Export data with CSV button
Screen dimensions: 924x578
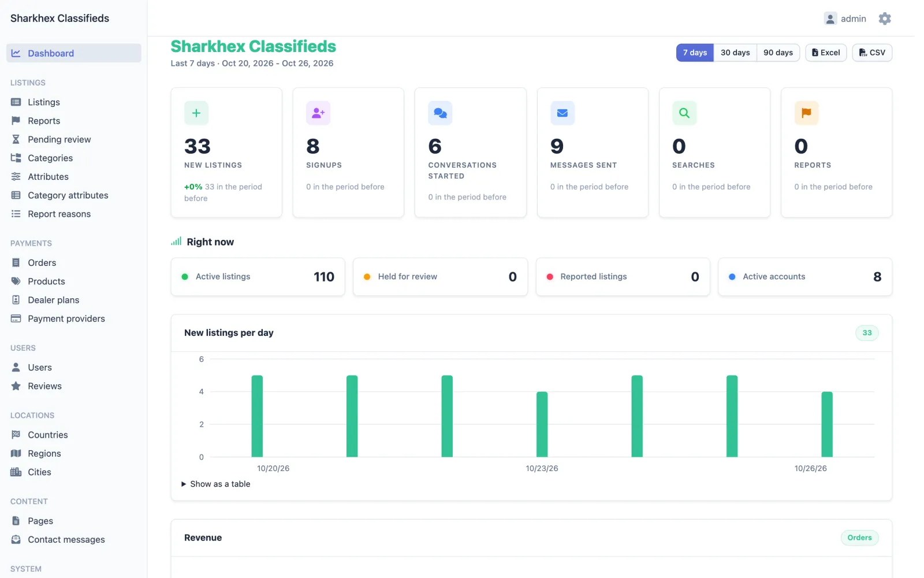tap(872, 53)
